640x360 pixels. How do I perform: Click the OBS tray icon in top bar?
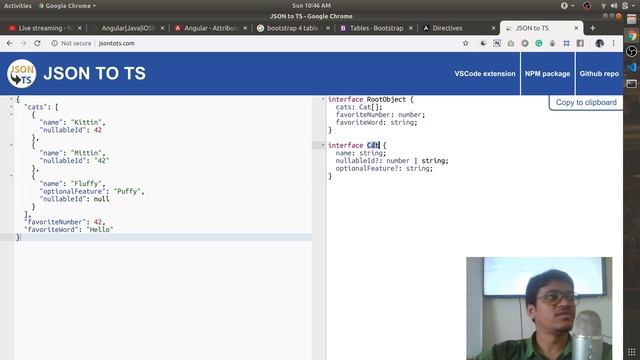click(587, 6)
